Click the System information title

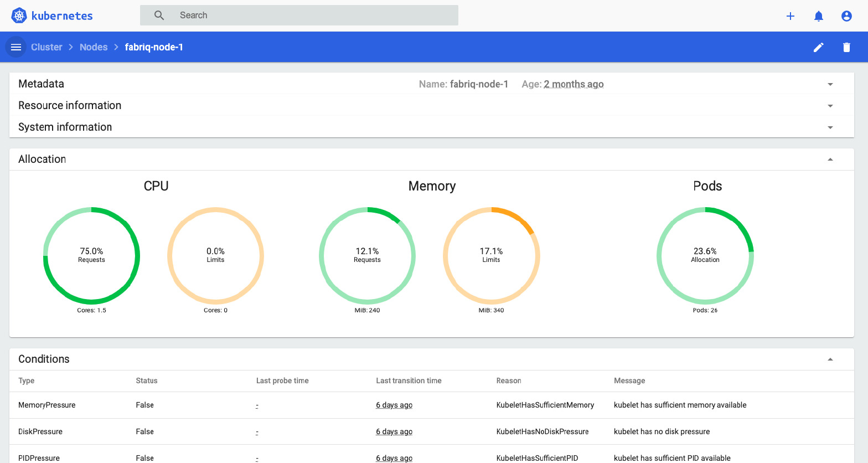[x=65, y=127]
